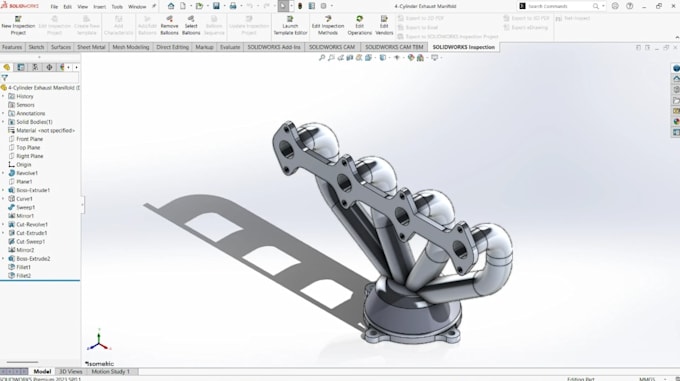This screenshot has height=381, width=680.
Task: Open the PropertyManager tab icon
Action: pyautogui.click(x=20, y=67)
